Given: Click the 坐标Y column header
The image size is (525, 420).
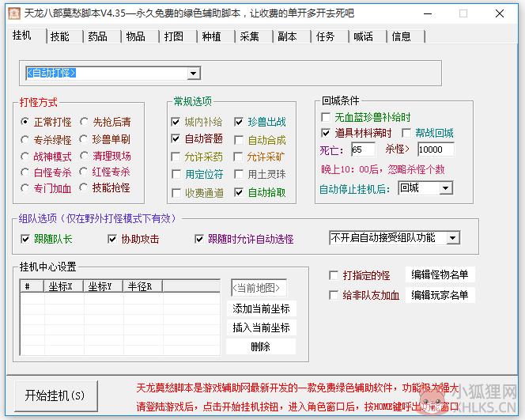Looking at the screenshot, I should 103,286.
